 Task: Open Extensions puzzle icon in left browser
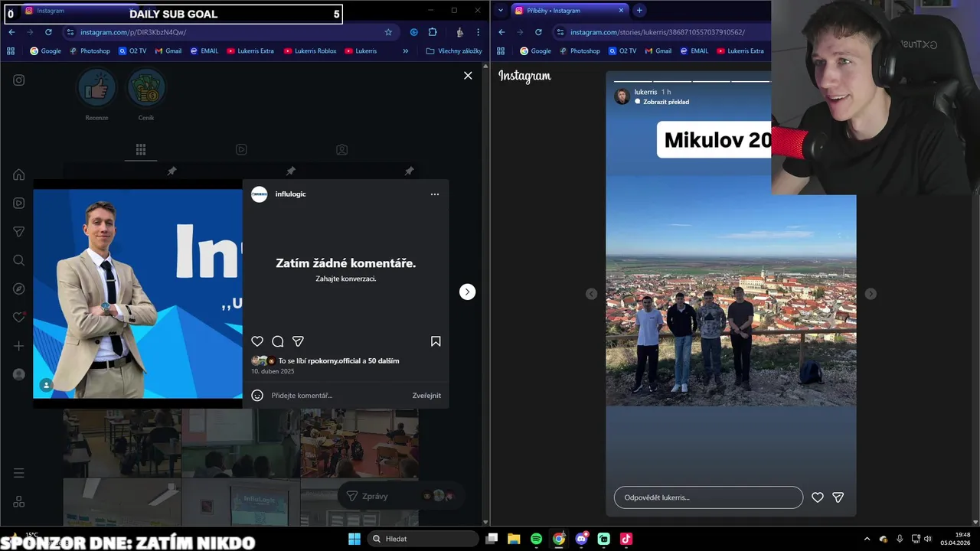433,32
